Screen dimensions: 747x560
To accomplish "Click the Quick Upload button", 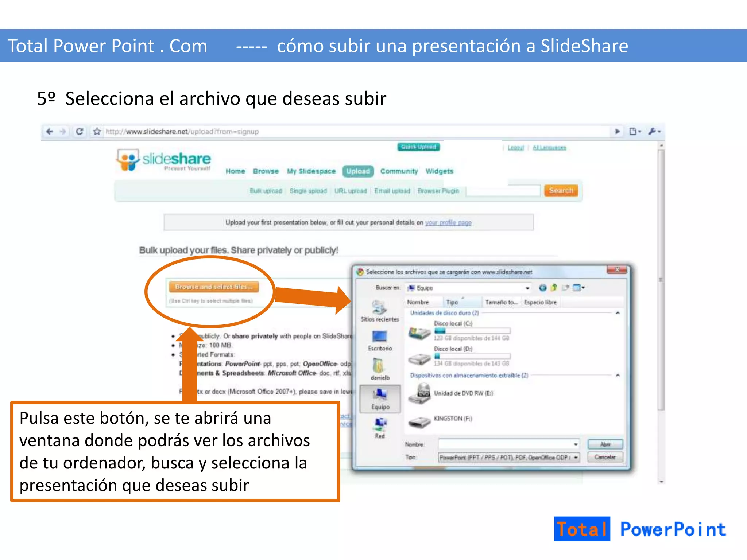I will click(x=418, y=147).
